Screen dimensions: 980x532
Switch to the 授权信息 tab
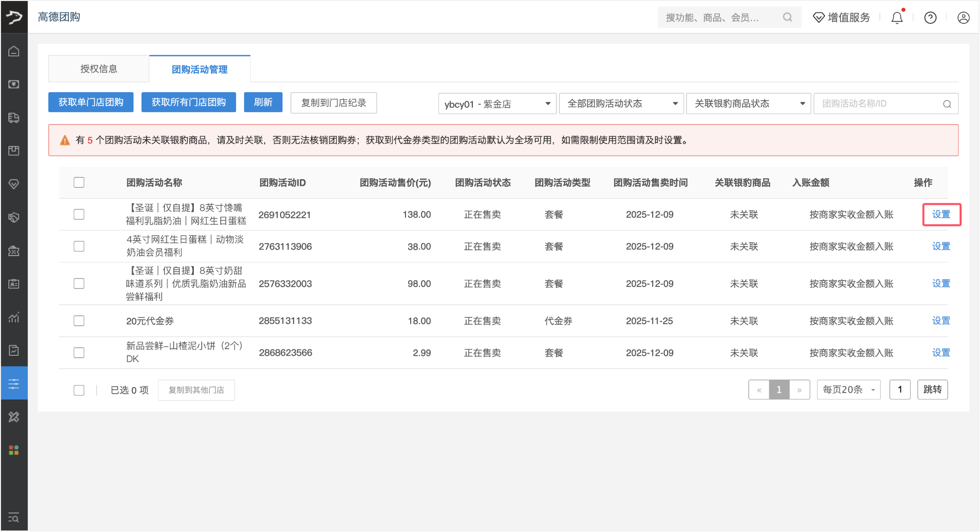pos(99,69)
